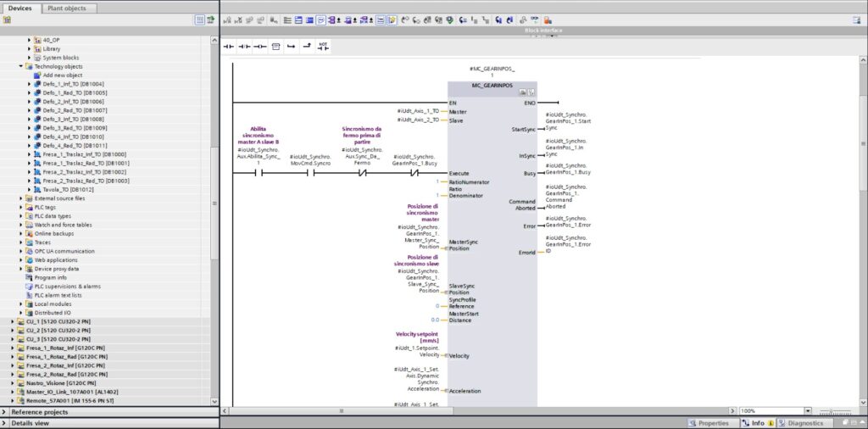The image size is (868, 429).
Task: Insert an assignment coil instruction
Action: pos(259,47)
